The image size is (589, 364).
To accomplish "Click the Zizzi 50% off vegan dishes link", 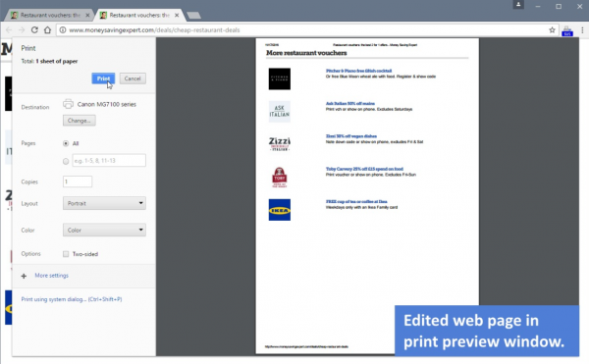I will click(351, 135).
